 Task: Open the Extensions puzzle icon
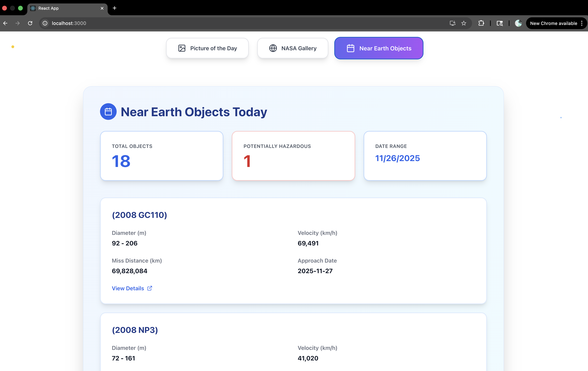(481, 23)
